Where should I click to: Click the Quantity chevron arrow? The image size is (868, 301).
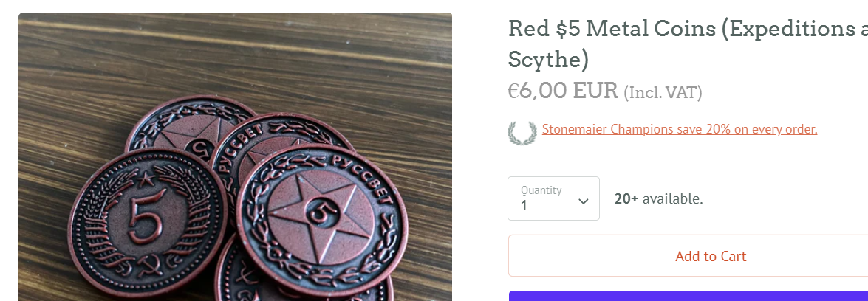point(583,201)
